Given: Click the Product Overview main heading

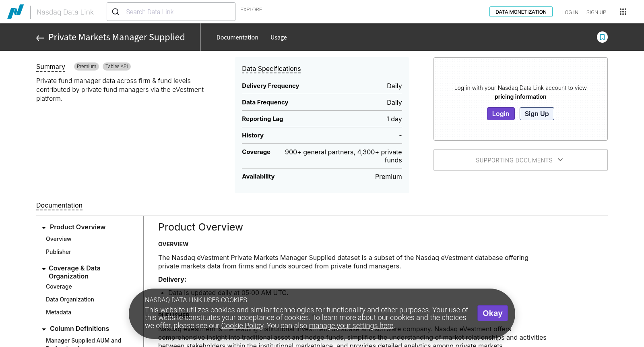Looking at the screenshot, I should click(x=200, y=227).
